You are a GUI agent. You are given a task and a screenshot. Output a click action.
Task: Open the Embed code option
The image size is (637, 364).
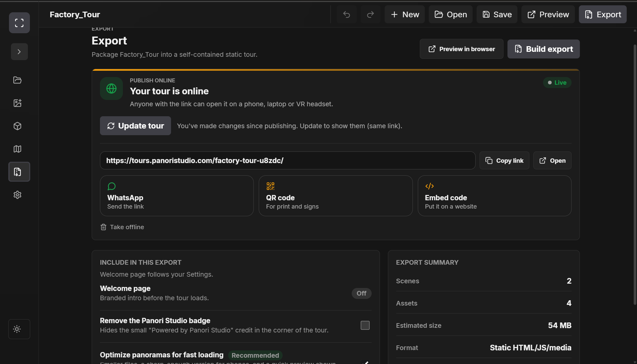[x=495, y=196]
